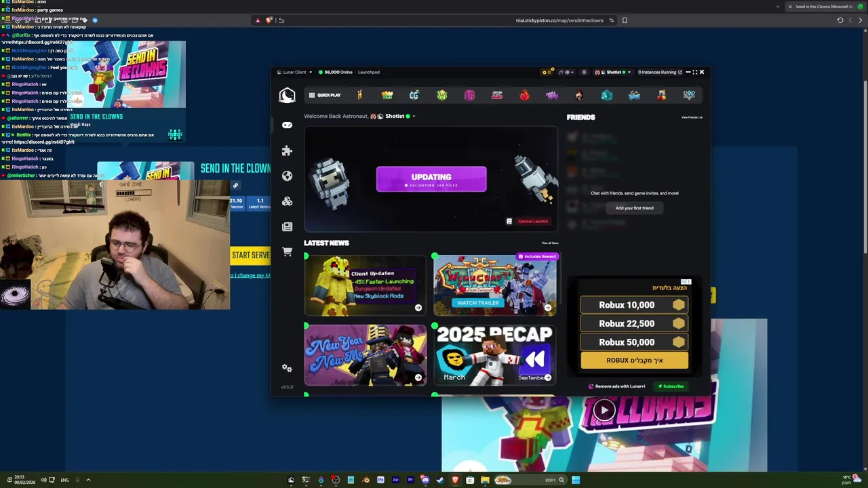Open the globe Servers sidebar icon
Image resolution: width=868 pixels, height=488 pixels.
tap(287, 176)
